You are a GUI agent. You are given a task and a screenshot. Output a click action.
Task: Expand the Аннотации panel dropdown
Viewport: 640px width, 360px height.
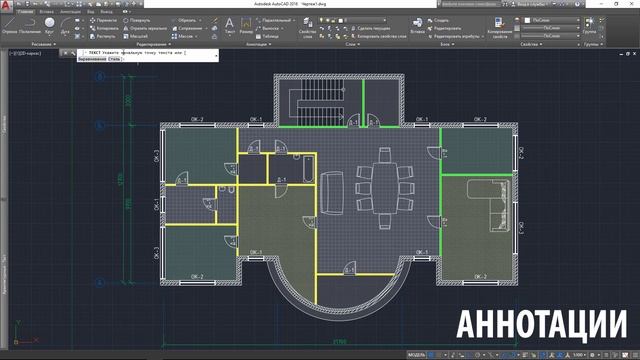[x=258, y=44]
